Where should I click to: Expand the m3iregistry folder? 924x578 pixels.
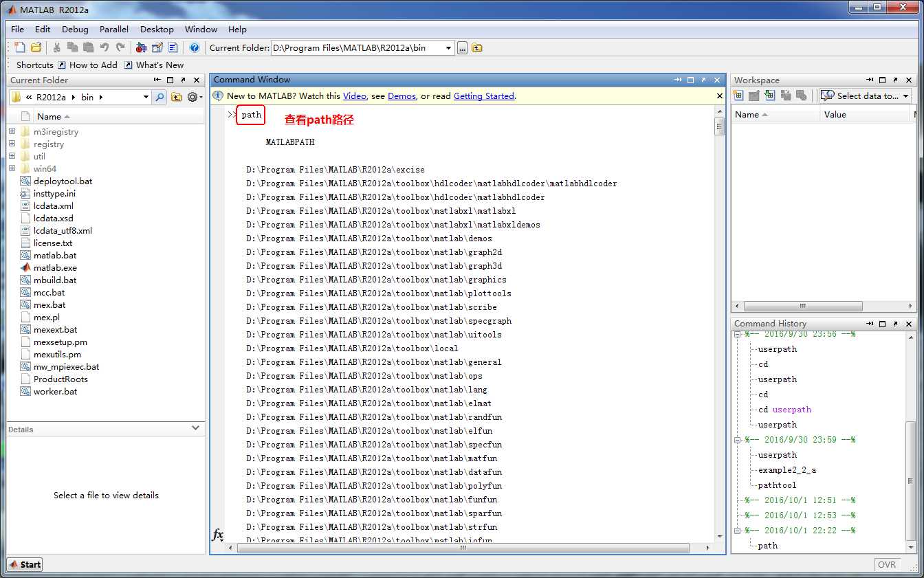pos(12,131)
